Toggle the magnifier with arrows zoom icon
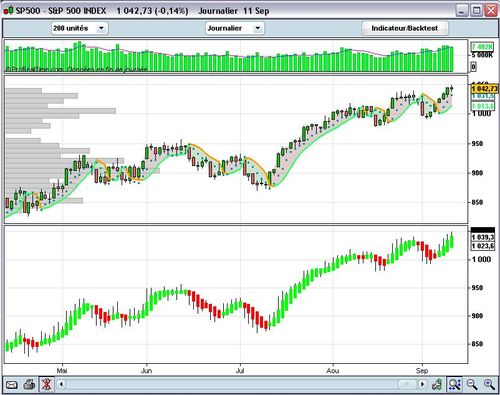The image size is (500, 395). pos(454,385)
